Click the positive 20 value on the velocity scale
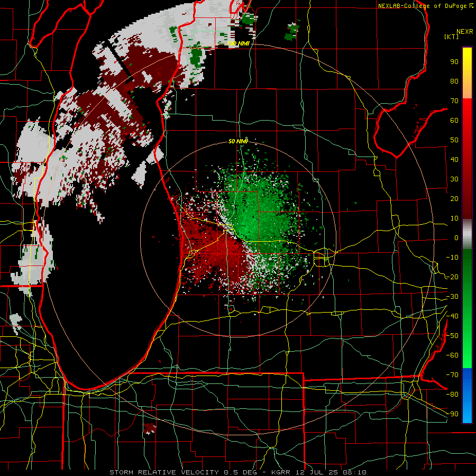Viewport: 476px width, 476px height. [x=454, y=199]
